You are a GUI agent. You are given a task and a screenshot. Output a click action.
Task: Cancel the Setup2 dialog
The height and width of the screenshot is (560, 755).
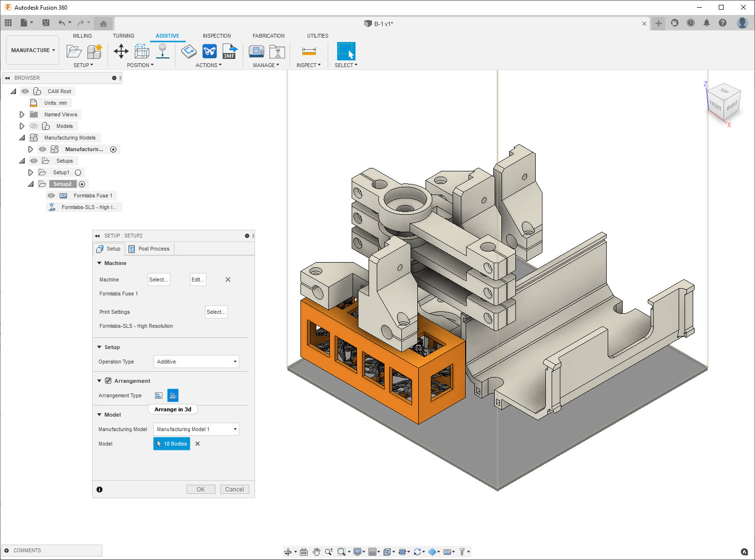pyautogui.click(x=235, y=489)
